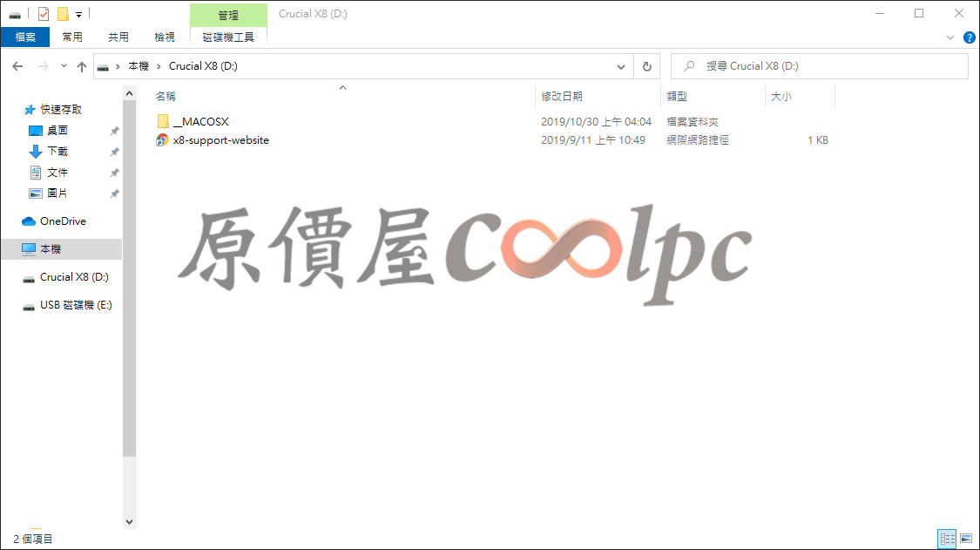Switch to the 常用 ribbon tab
The height and width of the screenshot is (550, 980).
click(72, 37)
